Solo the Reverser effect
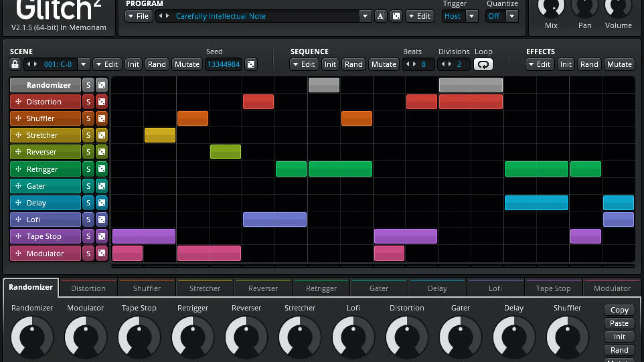The height and width of the screenshot is (362, 644). [x=88, y=152]
